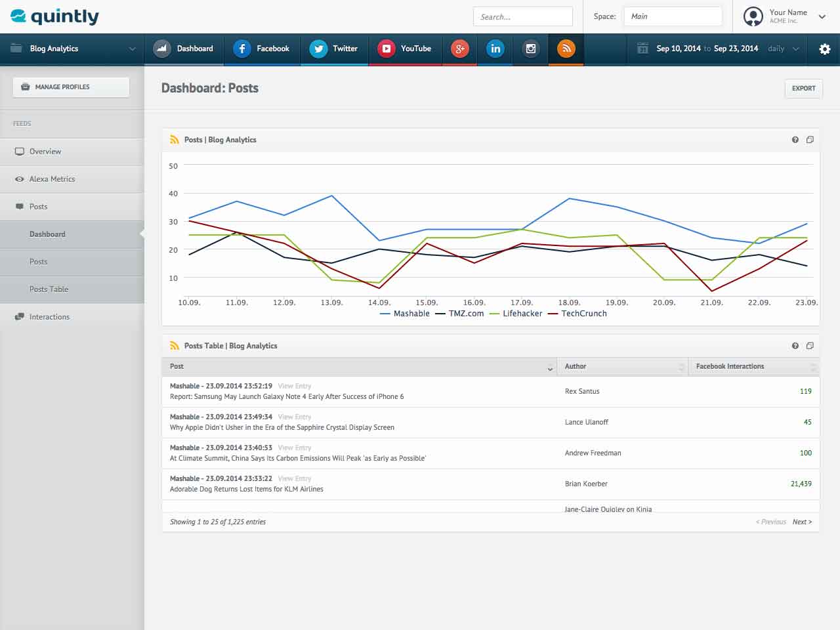The width and height of the screenshot is (840, 630).
Task: Sort by Facebook Interactions column
Action: (x=754, y=366)
